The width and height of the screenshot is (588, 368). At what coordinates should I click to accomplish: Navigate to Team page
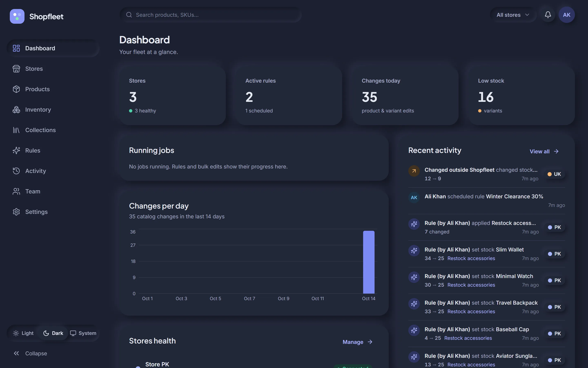(x=53, y=191)
